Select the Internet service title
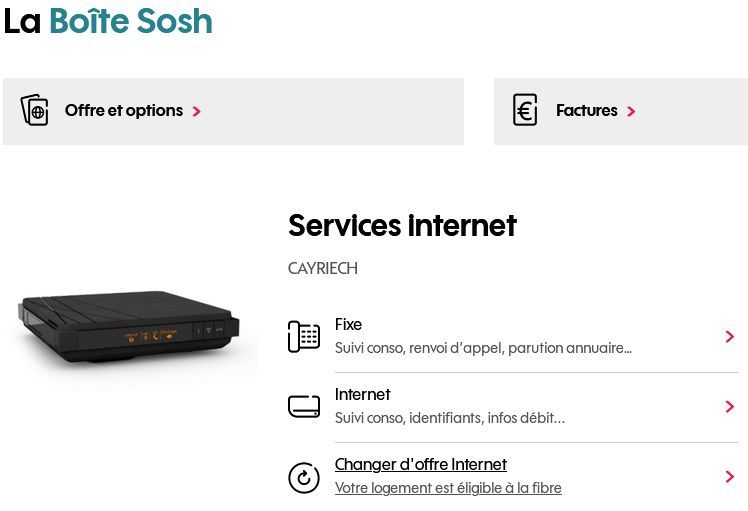This screenshot has width=748, height=511. (x=363, y=395)
